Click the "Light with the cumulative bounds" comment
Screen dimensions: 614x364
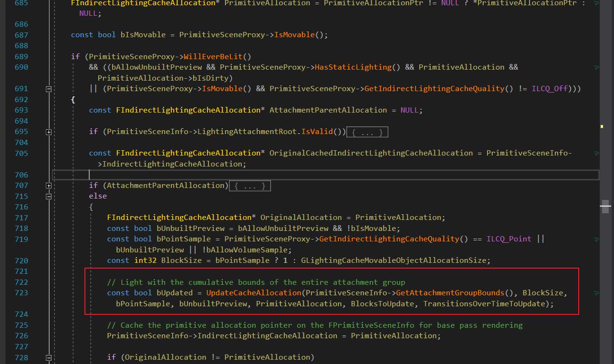pyautogui.click(x=256, y=282)
